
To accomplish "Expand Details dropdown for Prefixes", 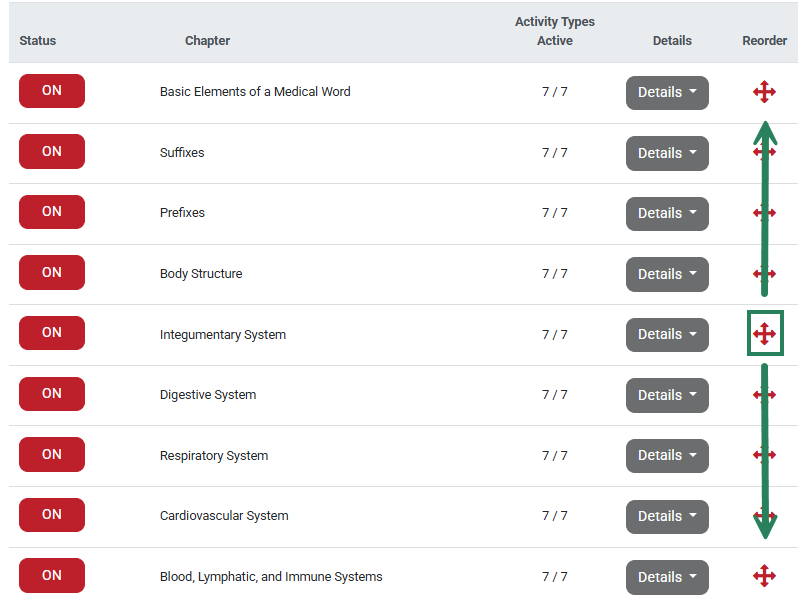I will pos(667,214).
